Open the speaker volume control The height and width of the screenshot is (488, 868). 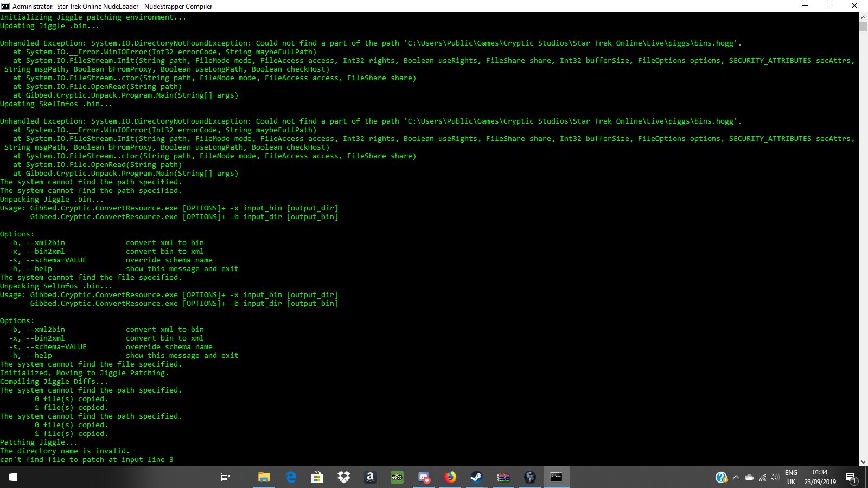click(x=775, y=477)
